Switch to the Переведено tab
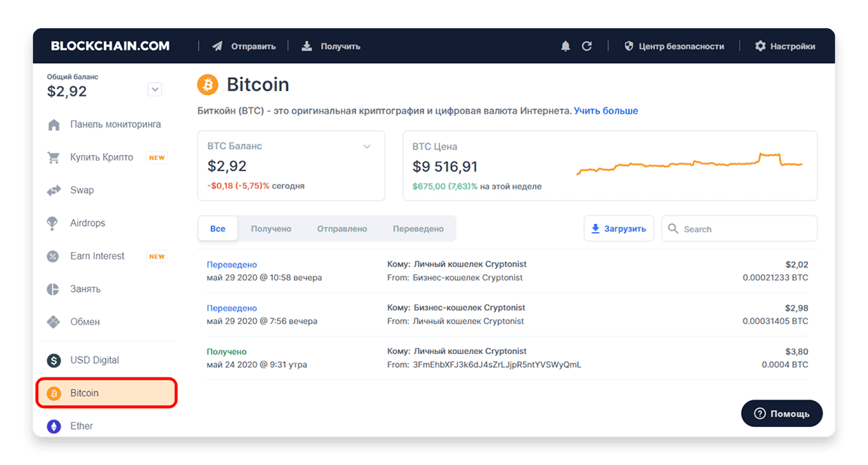 418,229
